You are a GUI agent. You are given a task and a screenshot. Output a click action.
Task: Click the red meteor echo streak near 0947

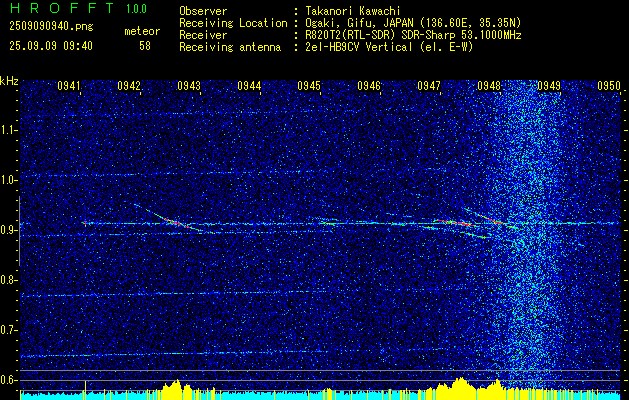457,223
